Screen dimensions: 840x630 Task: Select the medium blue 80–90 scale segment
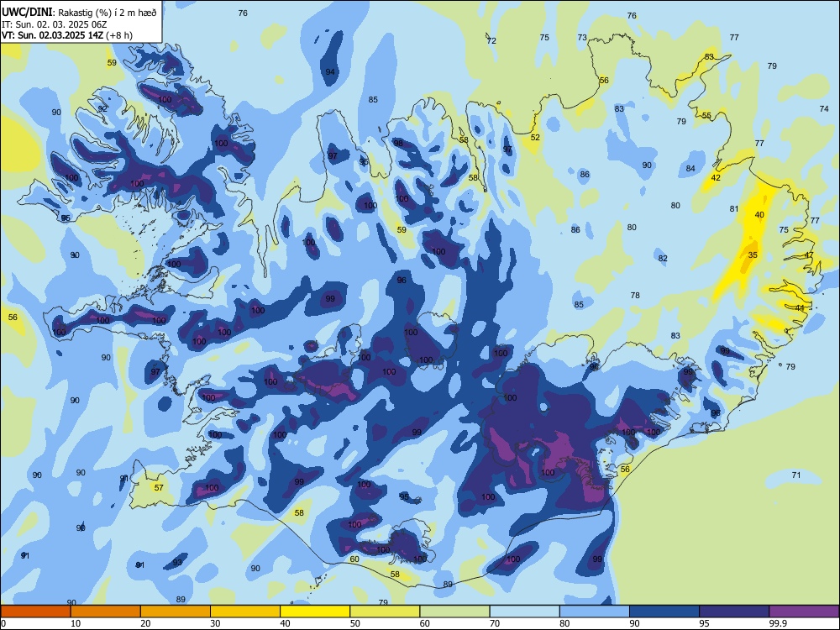[595, 612]
